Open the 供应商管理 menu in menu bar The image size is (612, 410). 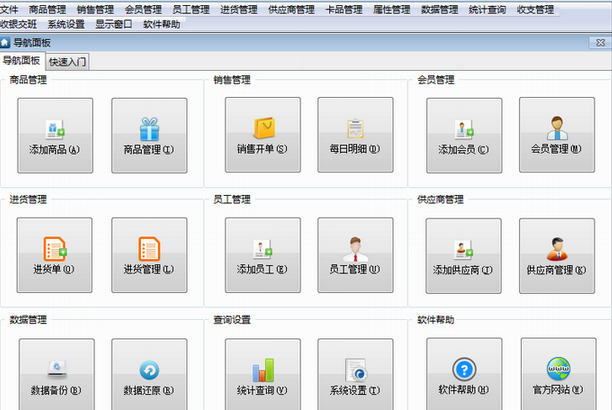tap(292, 9)
